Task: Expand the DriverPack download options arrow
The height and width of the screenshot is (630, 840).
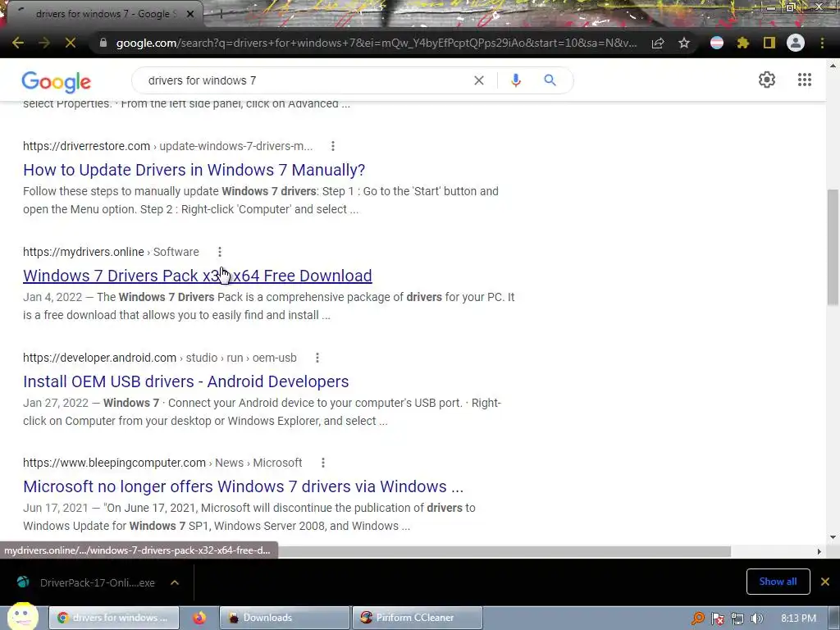Action: (x=175, y=582)
